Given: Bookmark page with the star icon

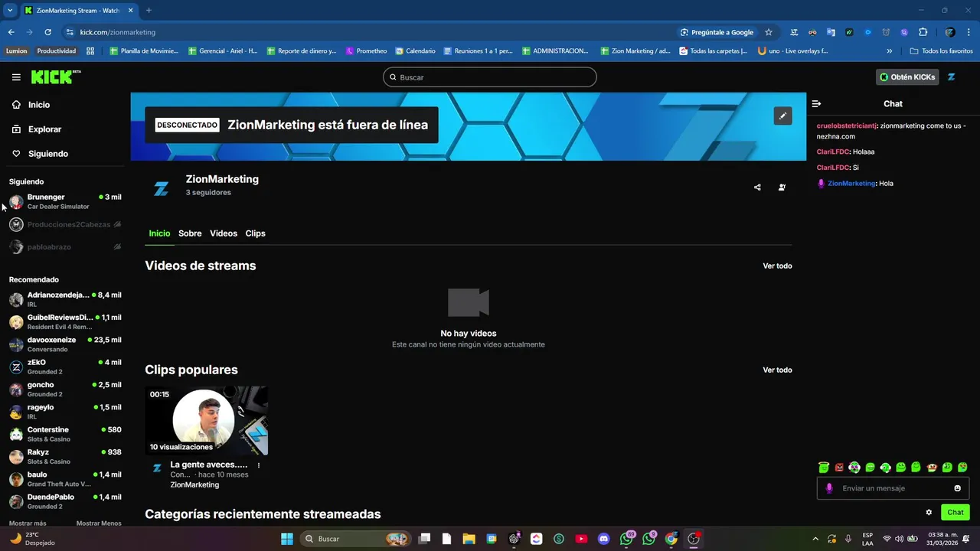Looking at the screenshot, I should point(769,32).
